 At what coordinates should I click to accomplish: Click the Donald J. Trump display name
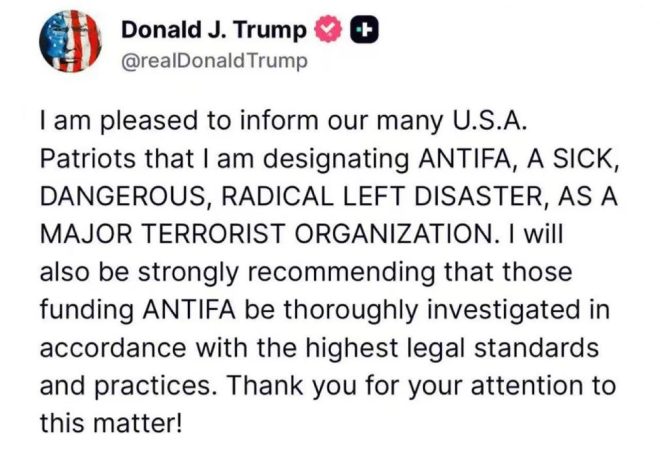click(214, 30)
